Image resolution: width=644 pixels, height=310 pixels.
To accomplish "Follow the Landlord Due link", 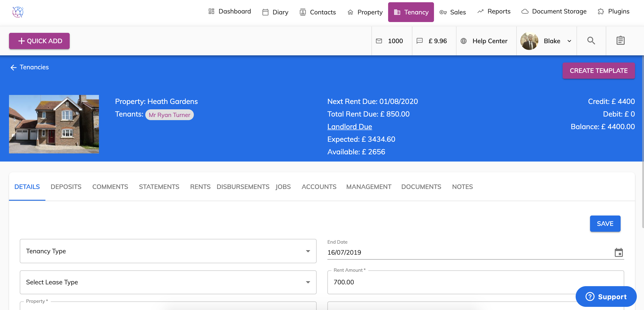I will click(x=349, y=127).
